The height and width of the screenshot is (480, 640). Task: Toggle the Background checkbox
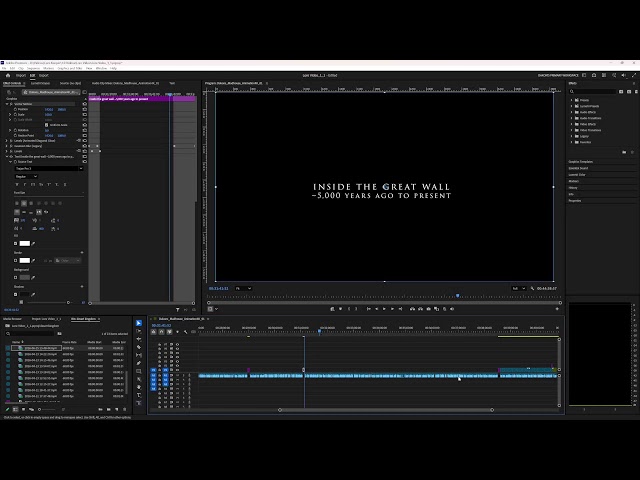point(16,278)
